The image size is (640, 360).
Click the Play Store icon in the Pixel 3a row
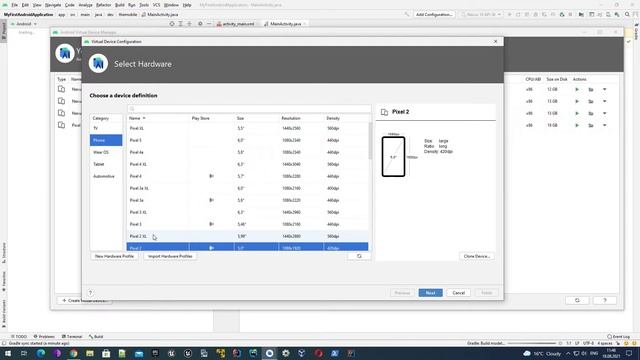pos(211,200)
